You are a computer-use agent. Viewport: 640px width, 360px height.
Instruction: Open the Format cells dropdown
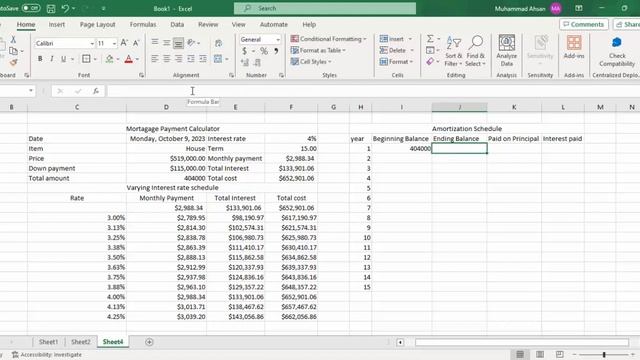click(x=411, y=62)
